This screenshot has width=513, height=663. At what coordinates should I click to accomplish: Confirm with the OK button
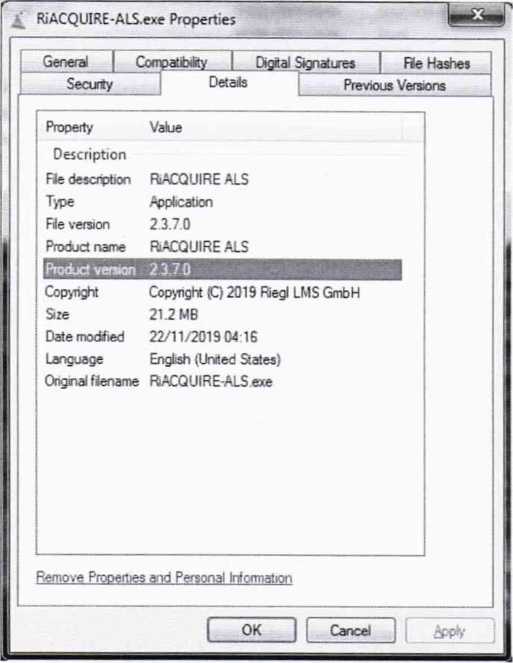click(252, 630)
